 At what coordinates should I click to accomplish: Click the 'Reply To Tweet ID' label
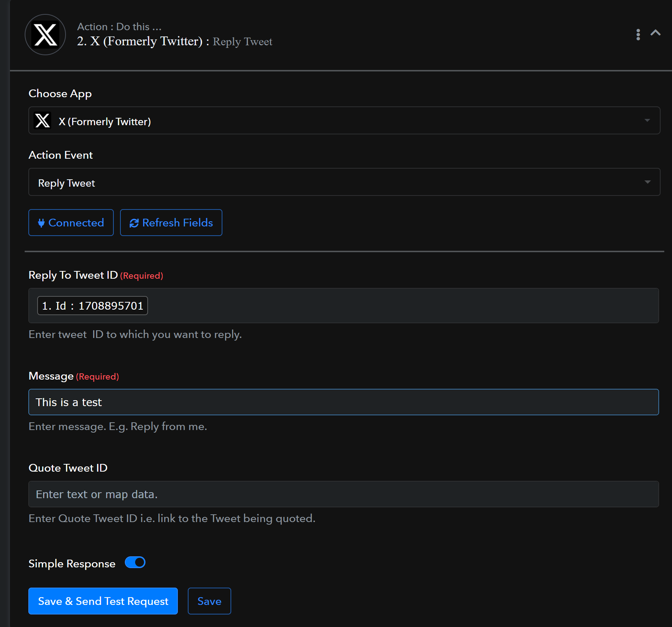click(x=73, y=275)
